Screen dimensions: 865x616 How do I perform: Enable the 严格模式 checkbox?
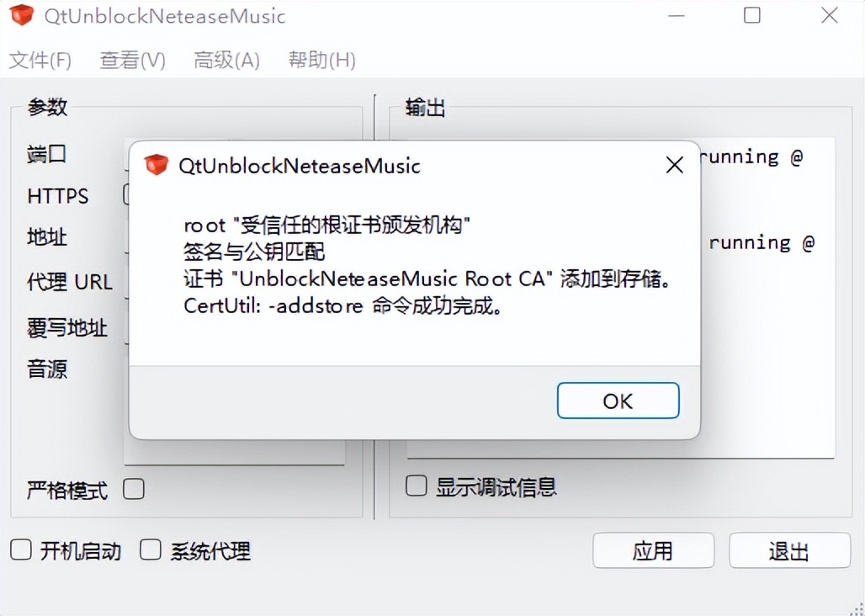click(x=134, y=489)
